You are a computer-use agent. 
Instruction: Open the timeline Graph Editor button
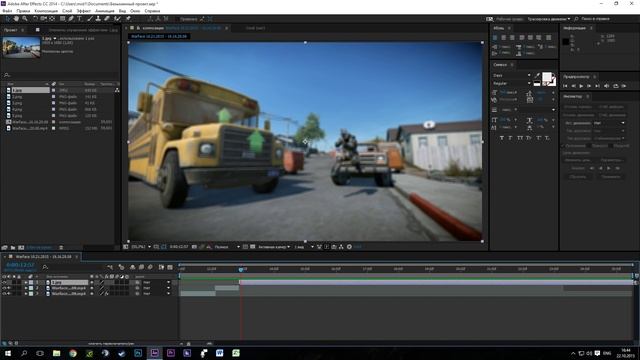pos(170,267)
